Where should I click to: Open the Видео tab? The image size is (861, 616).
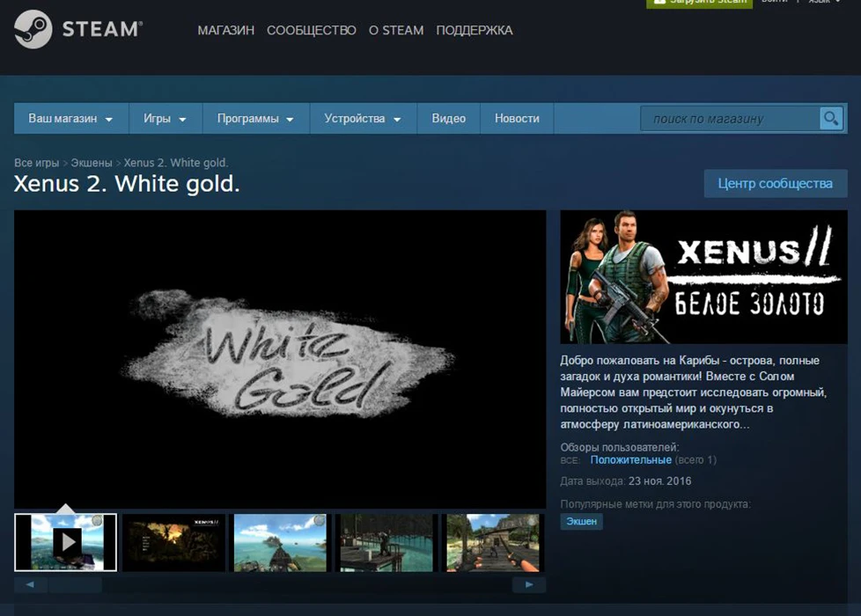pyautogui.click(x=449, y=118)
